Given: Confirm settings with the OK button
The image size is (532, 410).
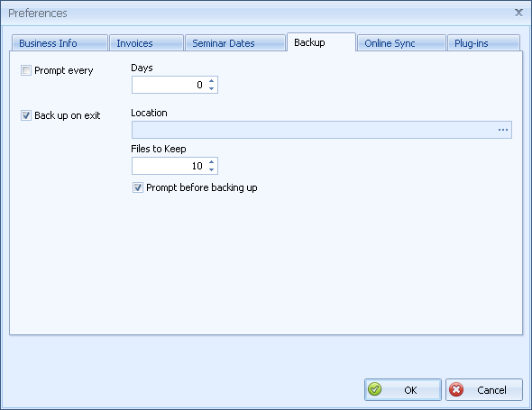Looking at the screenshot, I should [x=403, y=389].
